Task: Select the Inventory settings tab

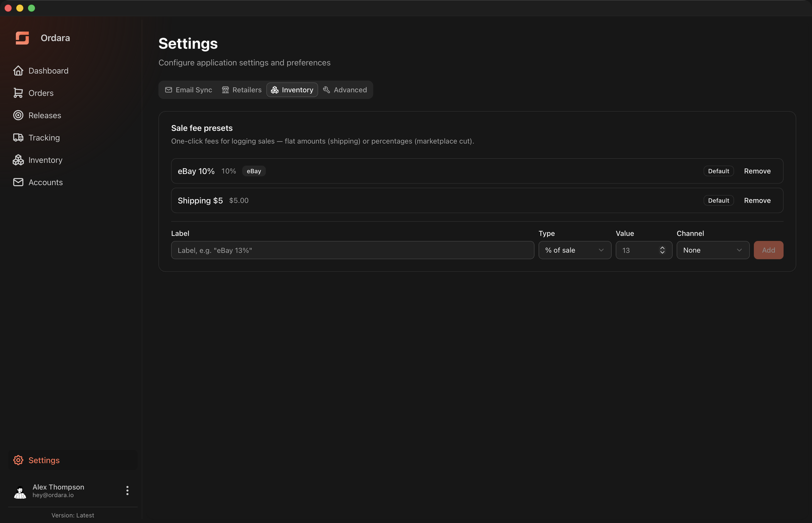Action: pyautogui.click(x=292, y=90)
